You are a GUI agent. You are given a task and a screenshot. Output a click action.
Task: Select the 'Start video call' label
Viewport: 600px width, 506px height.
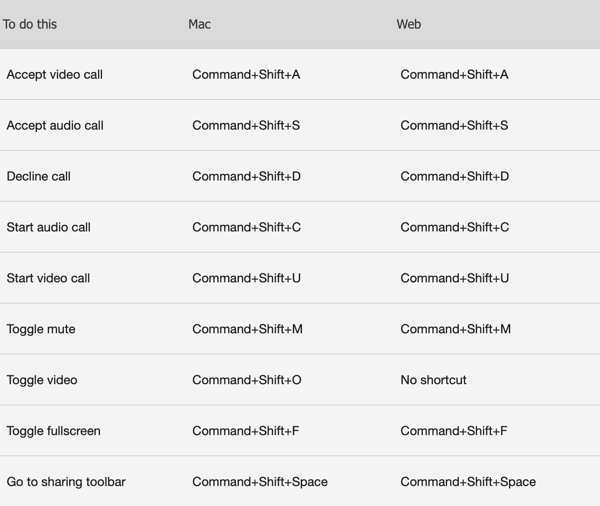point(48,278)
